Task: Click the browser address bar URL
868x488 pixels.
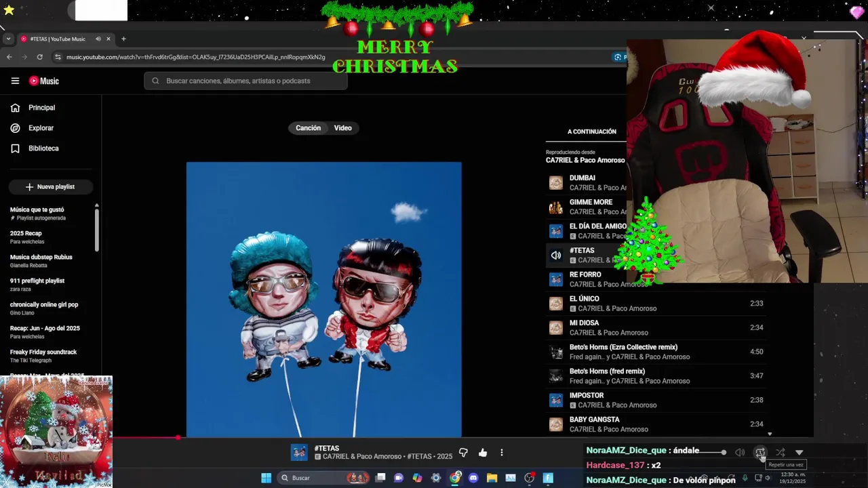Action: 196,57
